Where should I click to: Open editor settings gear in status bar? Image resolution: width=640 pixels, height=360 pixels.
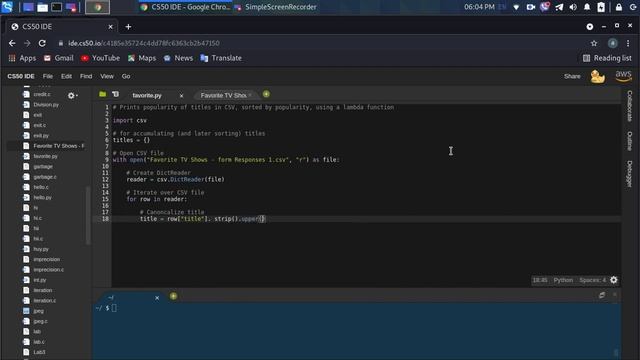[x=613, y=280]
